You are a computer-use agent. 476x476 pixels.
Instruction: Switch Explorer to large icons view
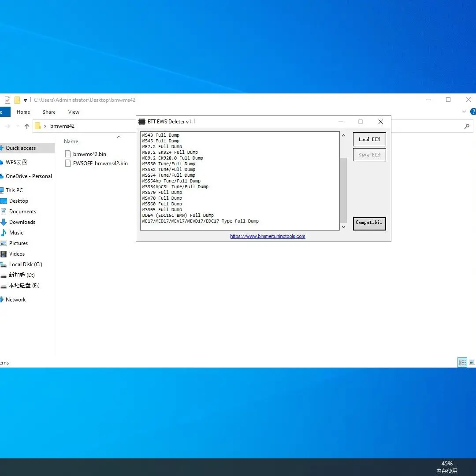point(472,362)
